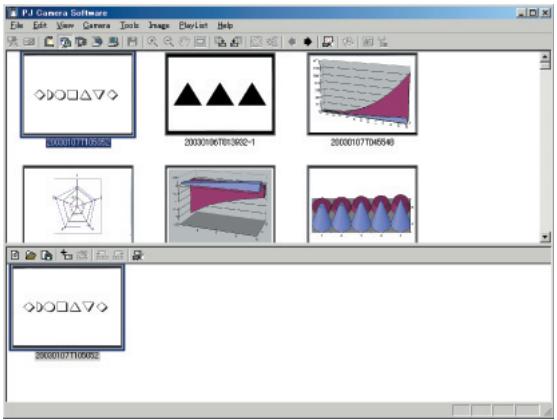Click the filename 20030107T045548

tap(362, 142)
